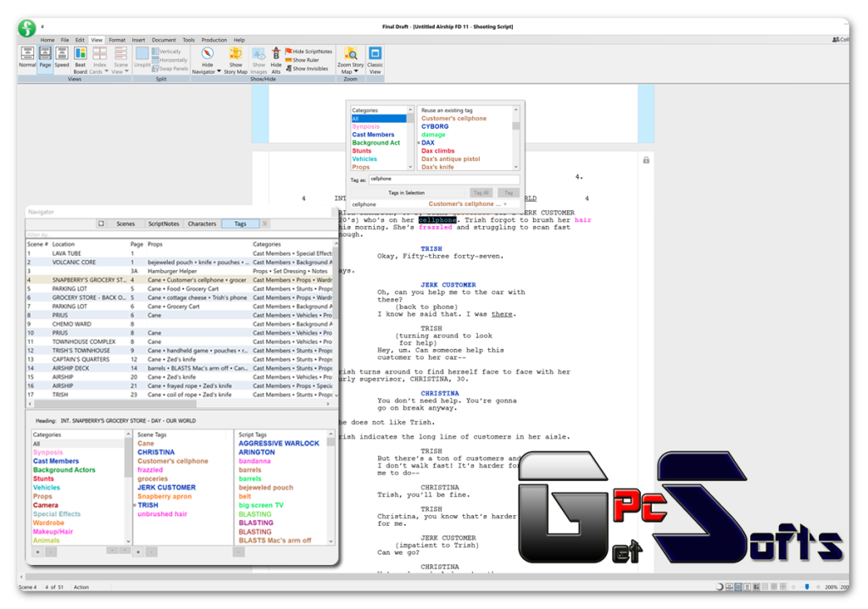Switch to Normal view in the ribbon
The width and height of the screenshot is (868, 609).
(27, 58)
